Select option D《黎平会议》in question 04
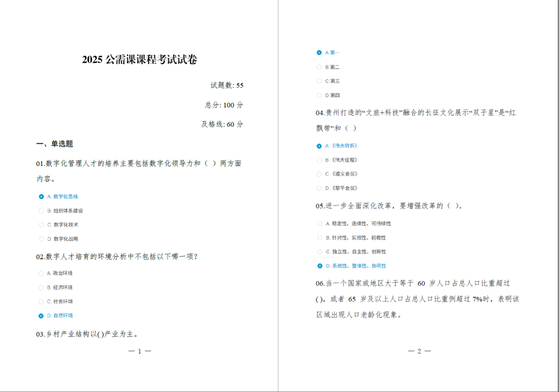The height and width of the screenshot is (392, 559). coord(319,188)
